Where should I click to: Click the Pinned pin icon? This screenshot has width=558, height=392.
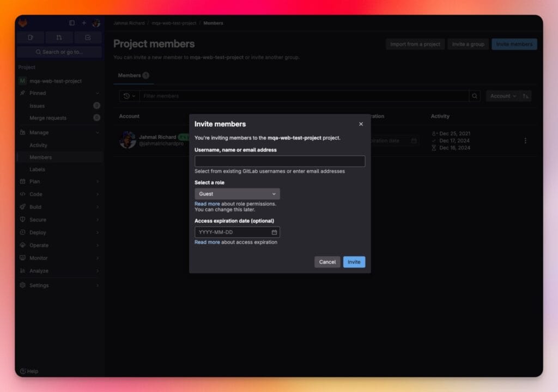pos(23,93)
